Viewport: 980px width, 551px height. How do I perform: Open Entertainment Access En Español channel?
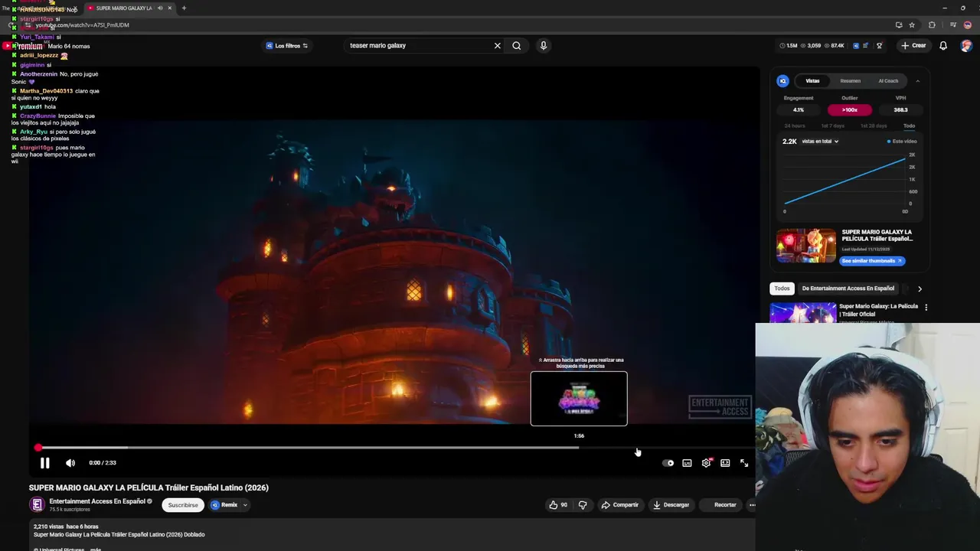click(97, 501)
